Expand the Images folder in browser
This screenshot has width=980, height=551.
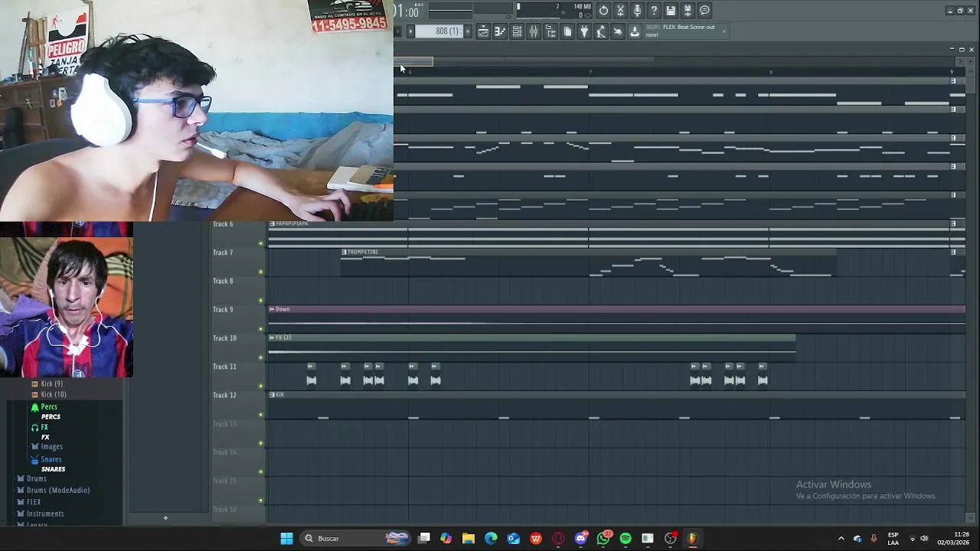(x=51, y=446)
